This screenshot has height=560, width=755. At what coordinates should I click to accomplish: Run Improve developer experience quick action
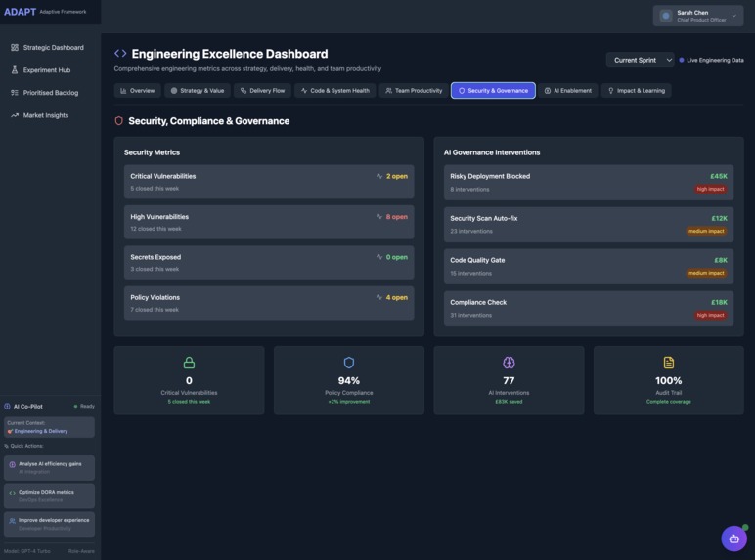point(49,524)
